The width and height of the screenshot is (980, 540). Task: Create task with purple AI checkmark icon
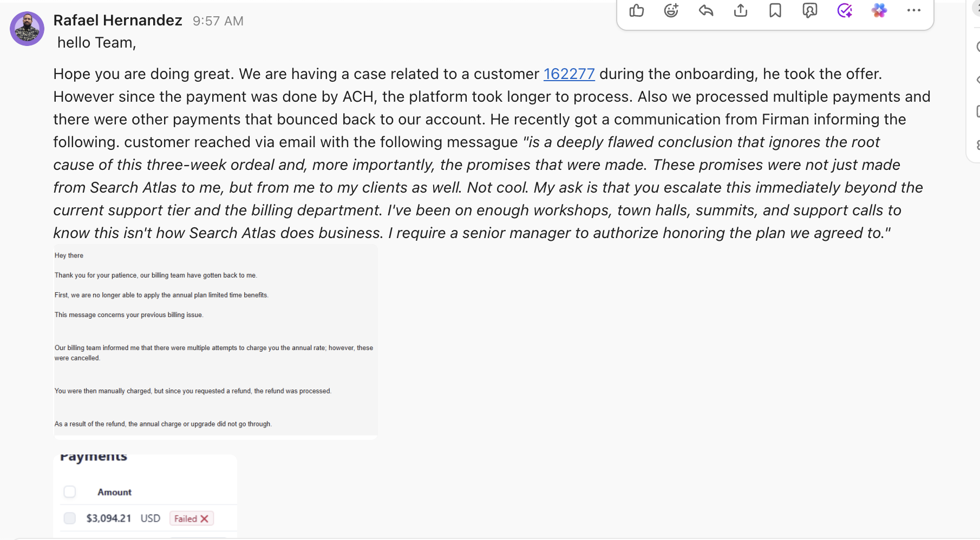click(x=845, y=10)
